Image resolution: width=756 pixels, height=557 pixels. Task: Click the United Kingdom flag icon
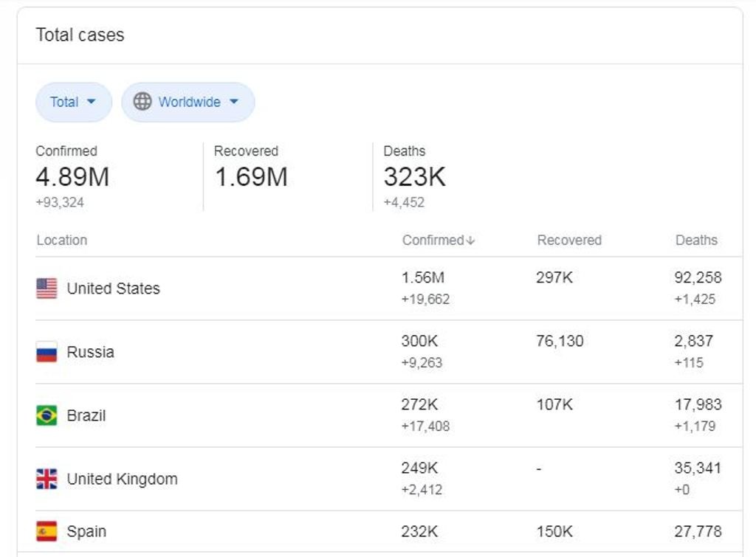point(47,479)
